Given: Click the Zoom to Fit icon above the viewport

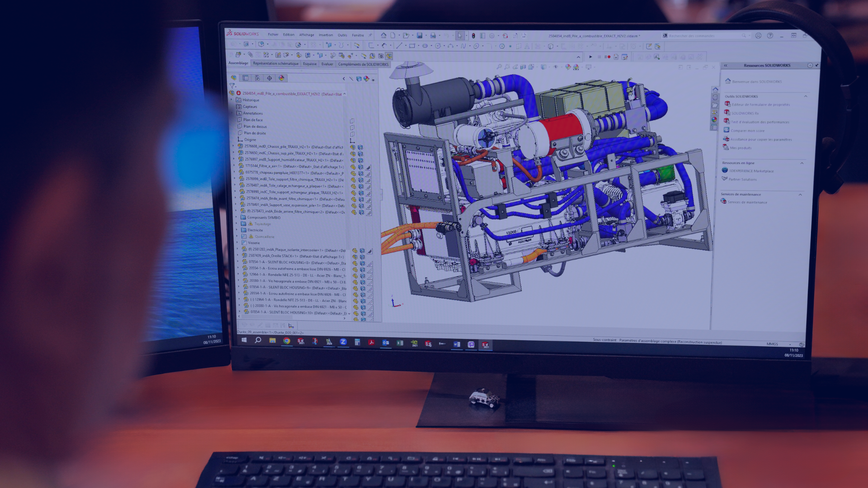Looking at the screenshot, I should tap(499, 67).
